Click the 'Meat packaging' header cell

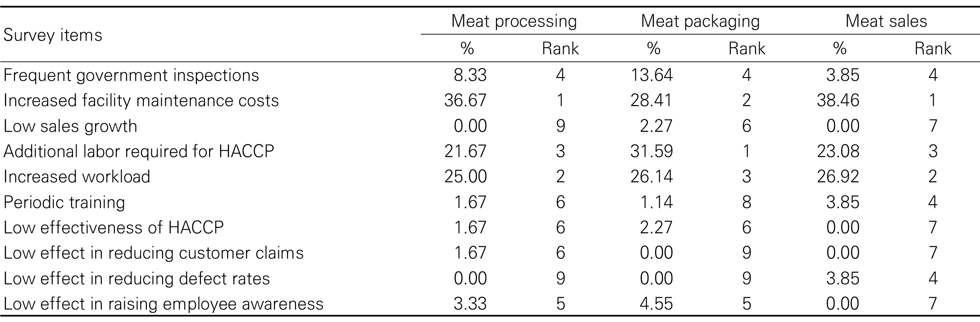(700, 21)
